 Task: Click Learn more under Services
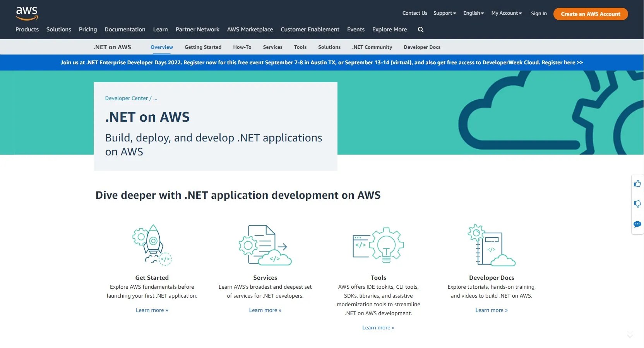(265, 310)
